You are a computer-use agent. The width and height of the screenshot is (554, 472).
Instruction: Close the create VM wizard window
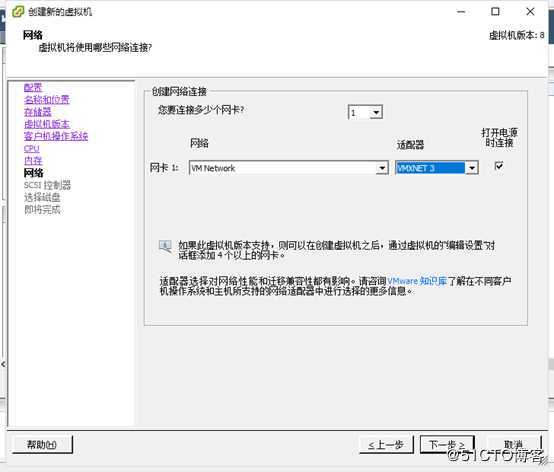click(x=530, y=12)
